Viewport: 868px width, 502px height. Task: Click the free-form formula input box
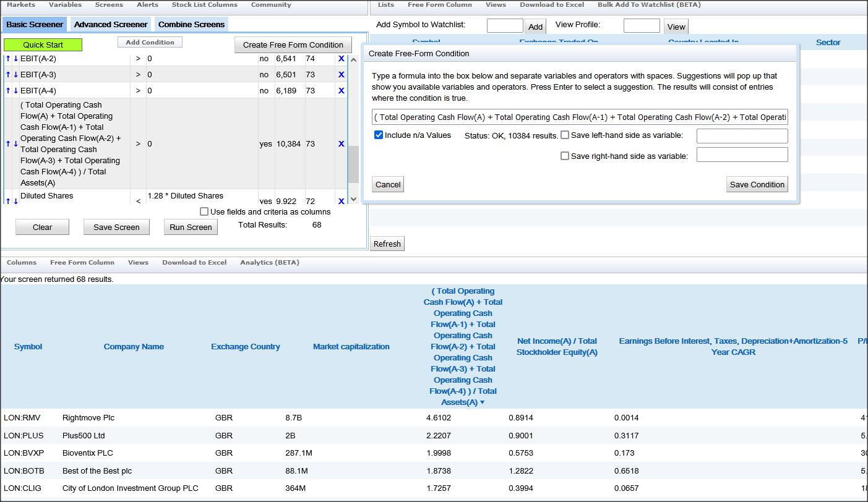pyautogui.click(x=580, y=117)
